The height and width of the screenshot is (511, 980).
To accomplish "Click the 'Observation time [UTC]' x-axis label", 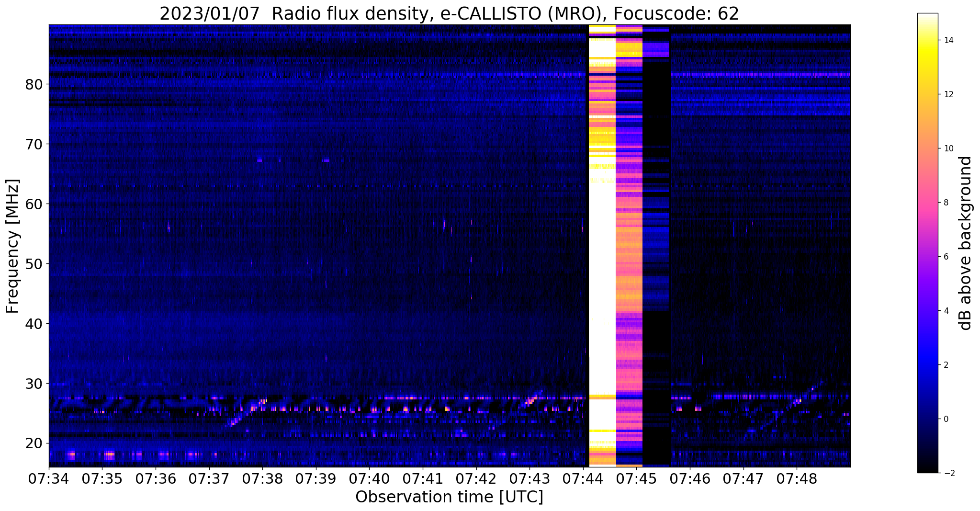I will (x=449, y=497).
